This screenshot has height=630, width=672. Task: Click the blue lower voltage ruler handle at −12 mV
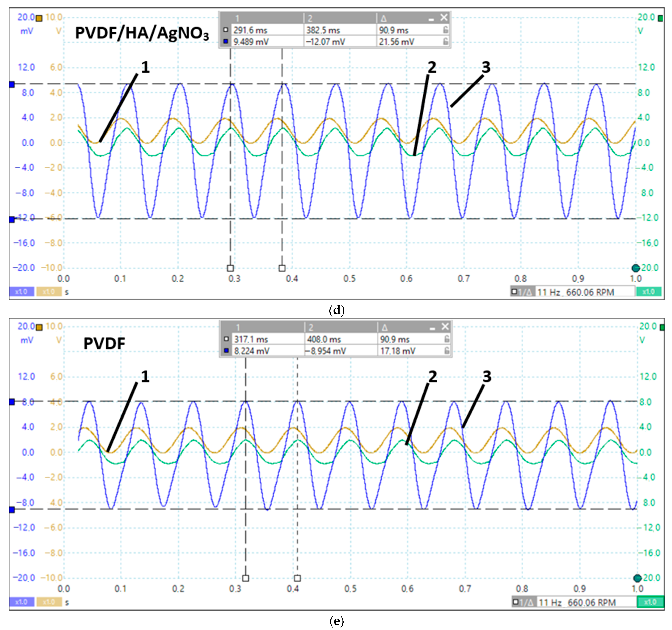12,220
